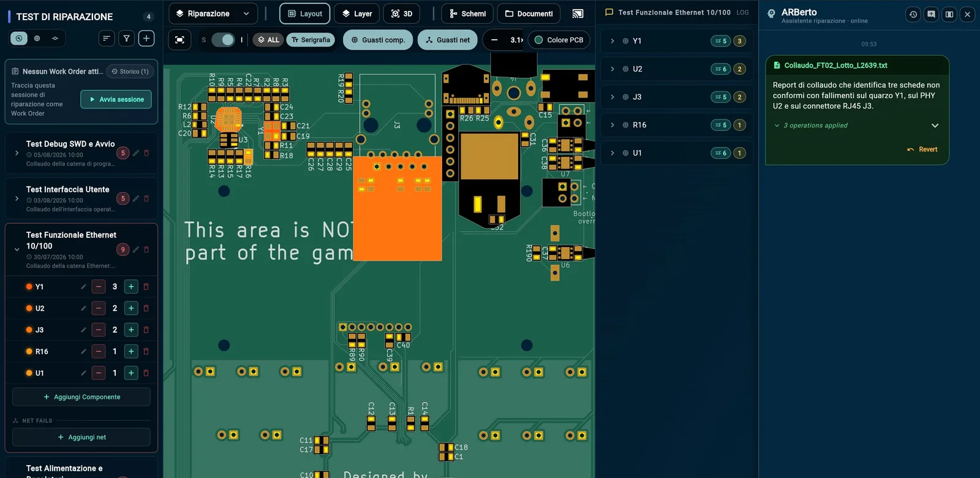The image size is (980, 478).
Task: Open the Riparazione mode dropdown
Action: pyautogui.click(x=213, y=13)
